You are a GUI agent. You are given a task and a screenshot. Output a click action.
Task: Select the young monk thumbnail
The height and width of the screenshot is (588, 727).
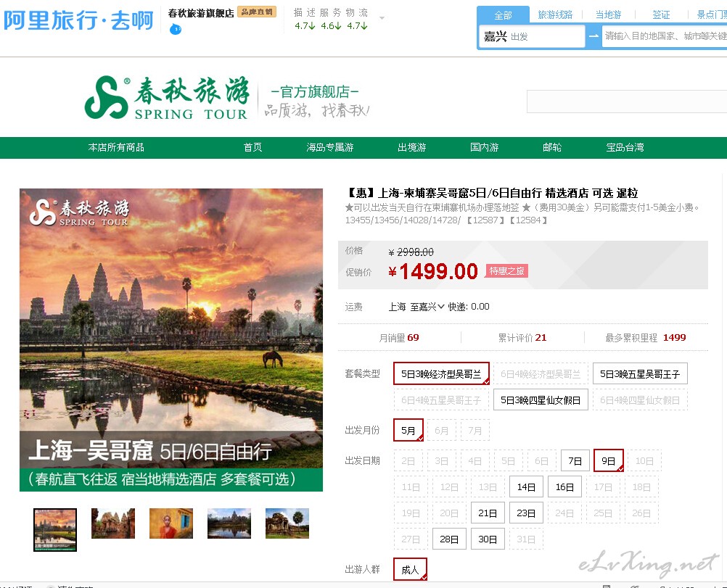pos(171,523)
